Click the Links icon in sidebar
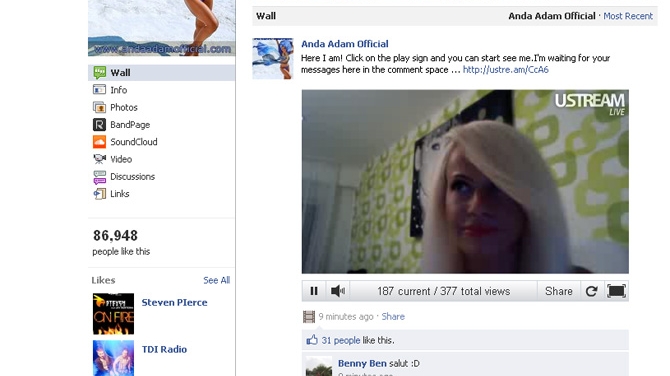The width and height of the screenshot is (670, 376). (99, 194)
